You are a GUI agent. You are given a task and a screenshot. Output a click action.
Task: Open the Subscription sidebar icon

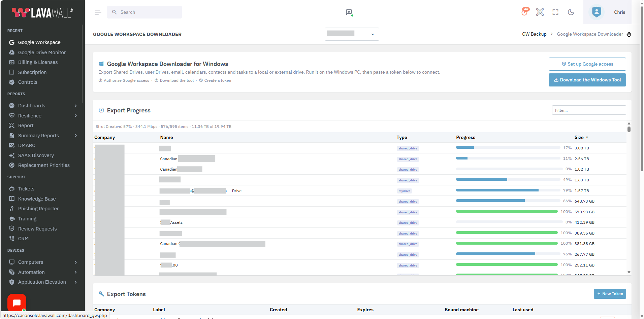coord(12,72)
